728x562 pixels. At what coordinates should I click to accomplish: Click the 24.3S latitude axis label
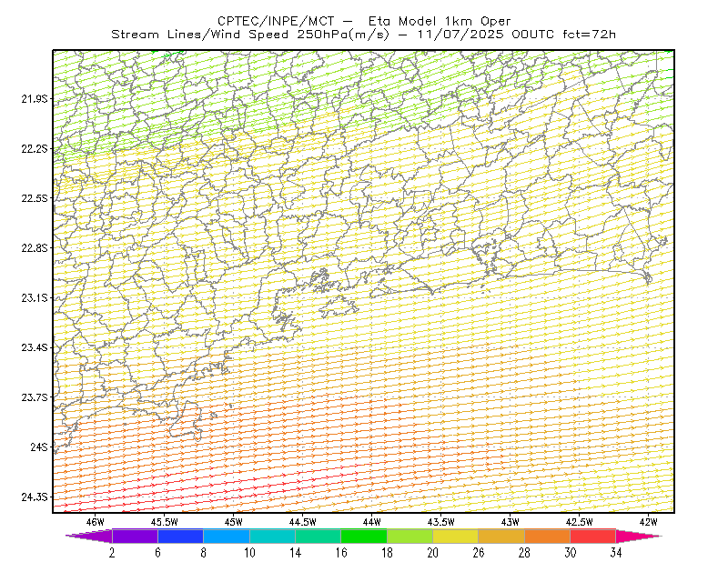click(x=35, y=497)
